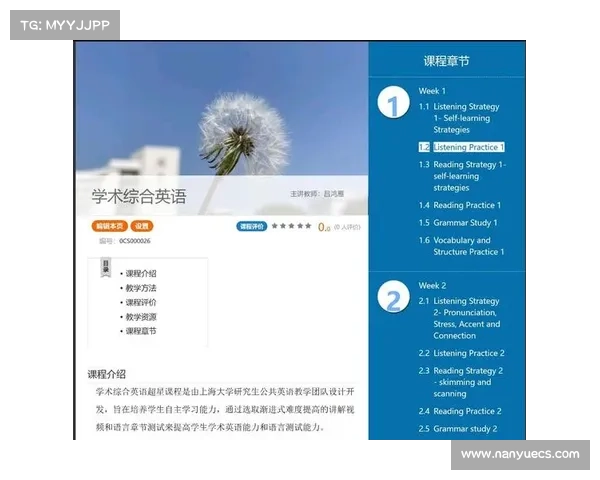Viewport: 600px width, 480px height.
Task: Click the 目录 bookmark icon
Action: (104, 267)
